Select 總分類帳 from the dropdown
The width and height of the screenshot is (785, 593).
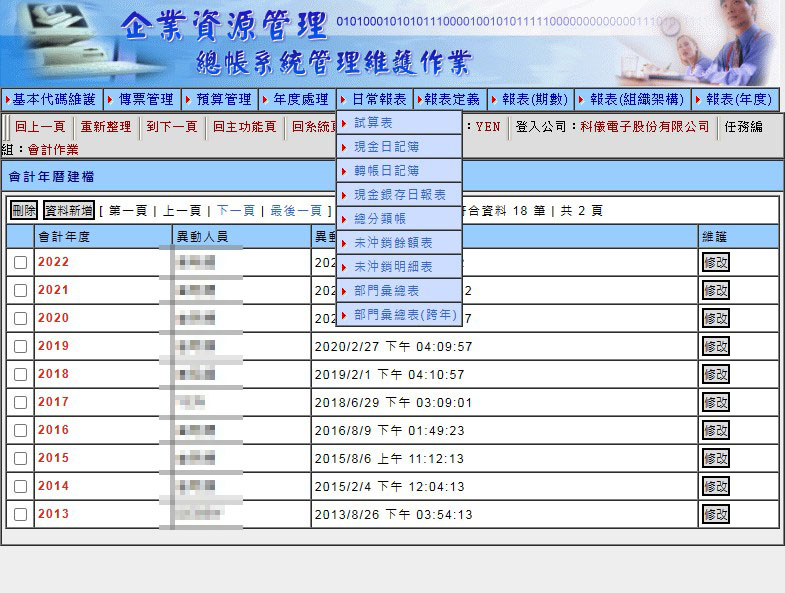(x=399, y=219)
